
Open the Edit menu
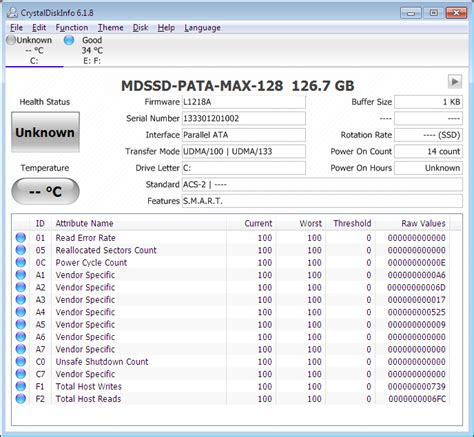pos(39,28)
